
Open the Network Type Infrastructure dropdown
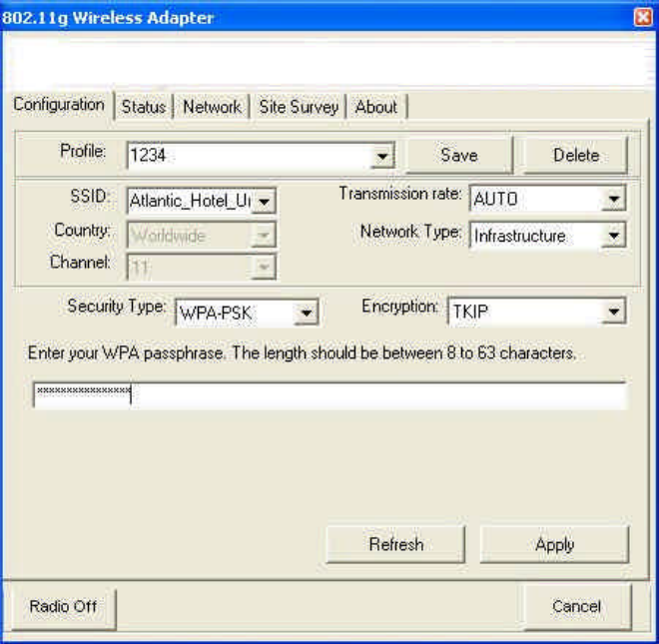point(614,236)
